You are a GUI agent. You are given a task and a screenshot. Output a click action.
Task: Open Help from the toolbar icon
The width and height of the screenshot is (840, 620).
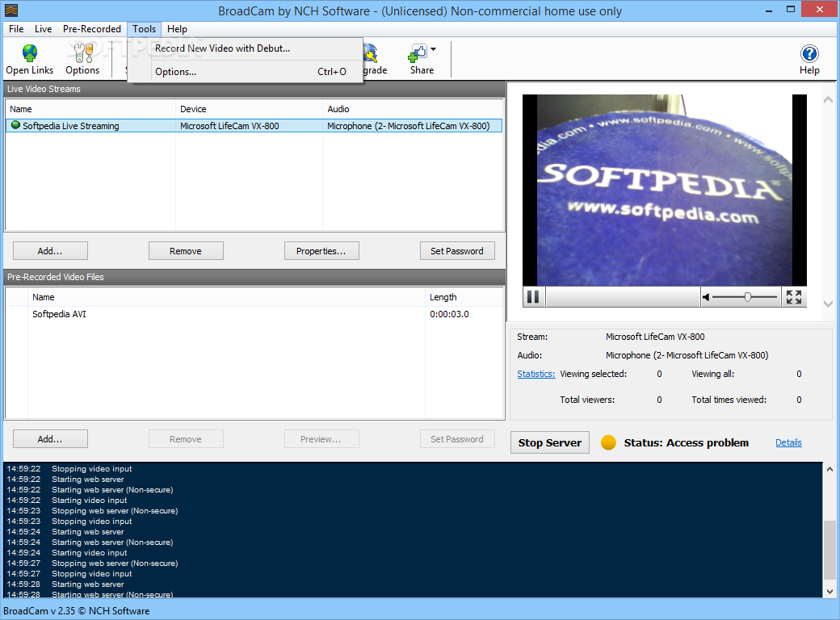(x=809, y=59)
